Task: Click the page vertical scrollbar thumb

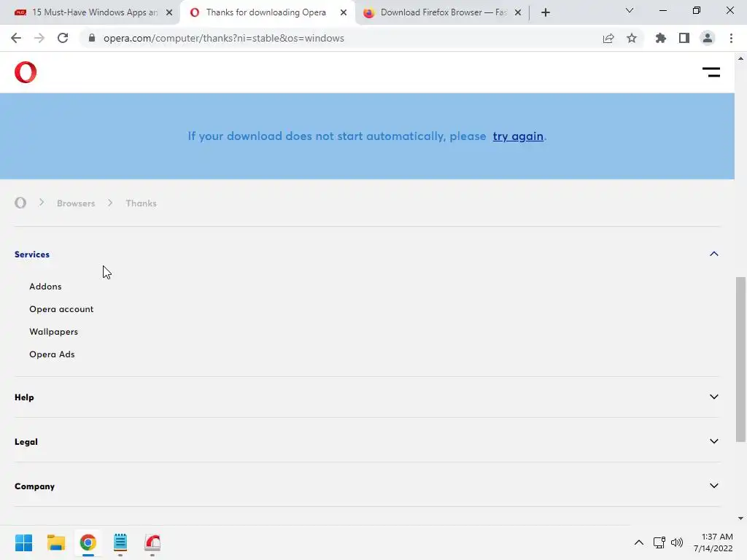Action: (740, 359)
